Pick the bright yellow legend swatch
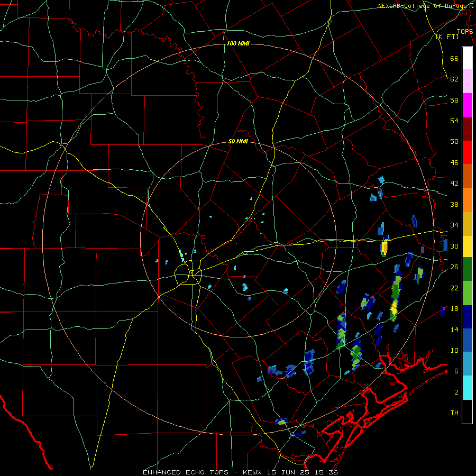The image size is (476, 476). [x=467, y=246]
